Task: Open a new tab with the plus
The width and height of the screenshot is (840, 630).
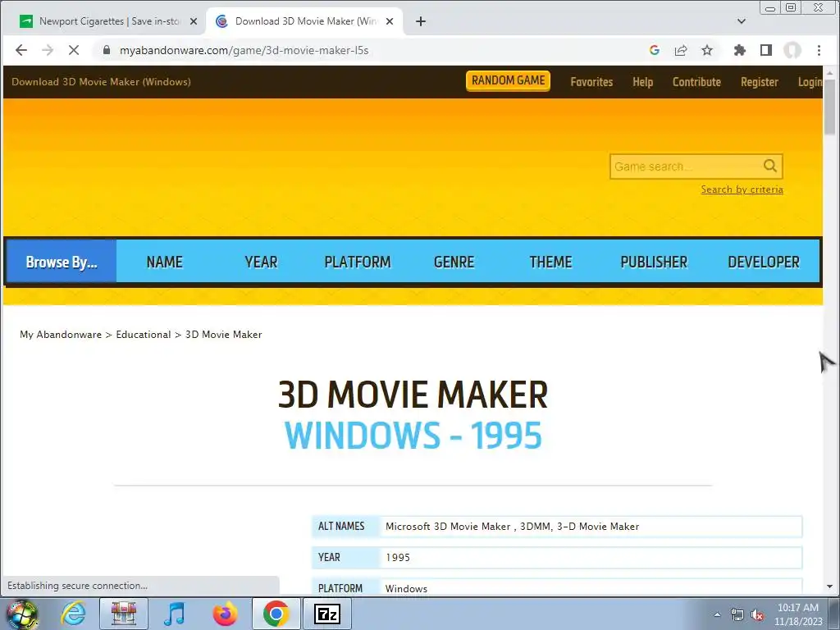Action: click(x=421, y=21)
